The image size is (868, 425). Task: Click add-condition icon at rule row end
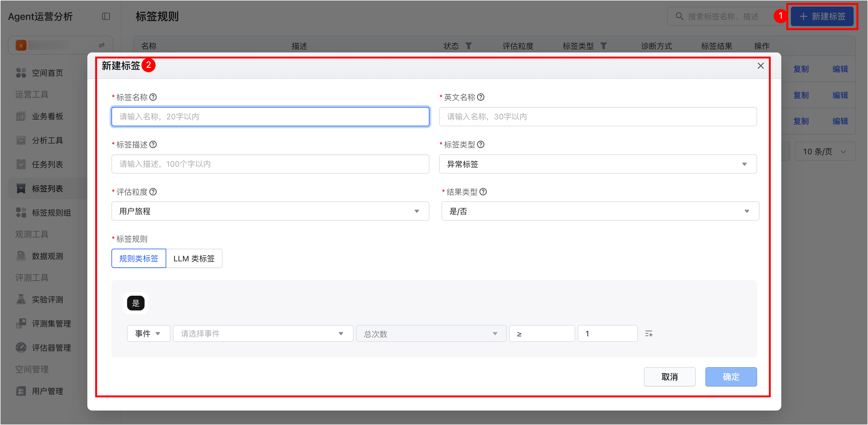(x=649, y=334)
